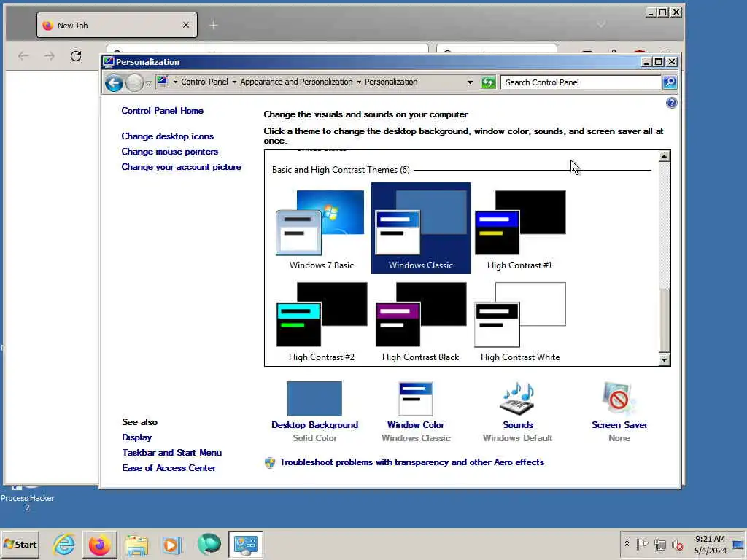Open Desktop Background settings swatch
This screenshot has width=747, height=560.
coord(314,399)
